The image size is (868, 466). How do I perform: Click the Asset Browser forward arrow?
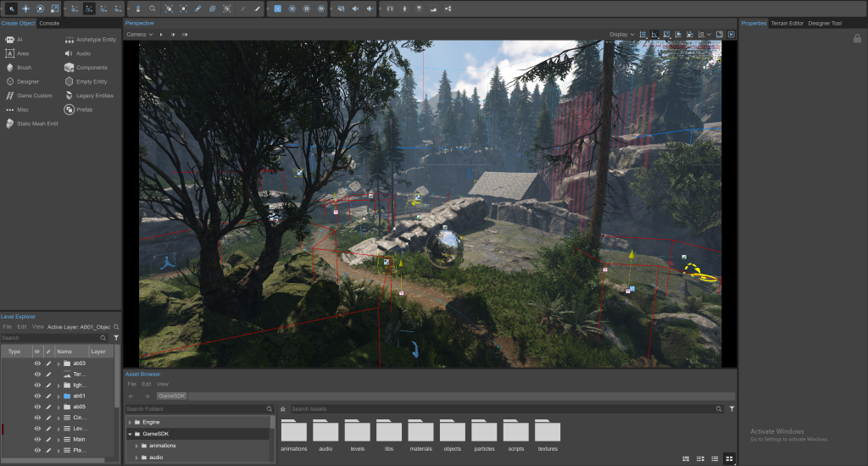(x=147, y=397)
